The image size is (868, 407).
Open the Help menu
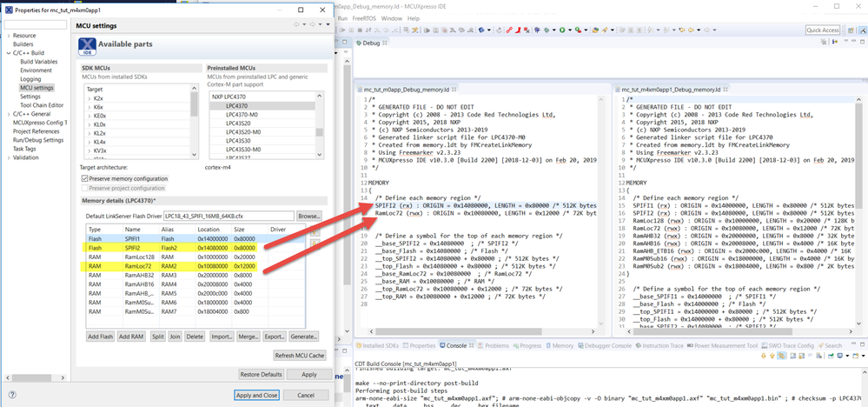[x=414, y=18]
